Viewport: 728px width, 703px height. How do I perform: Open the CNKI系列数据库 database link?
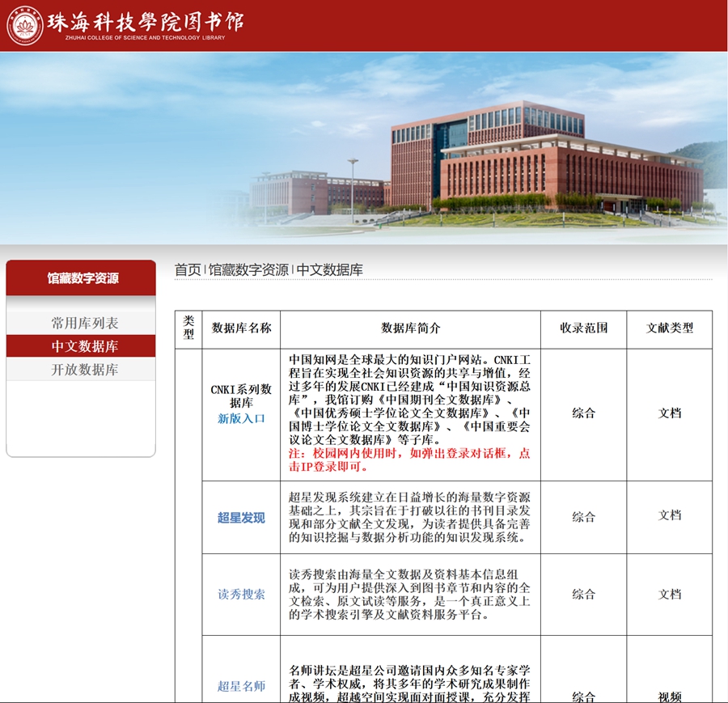(241, 396)
